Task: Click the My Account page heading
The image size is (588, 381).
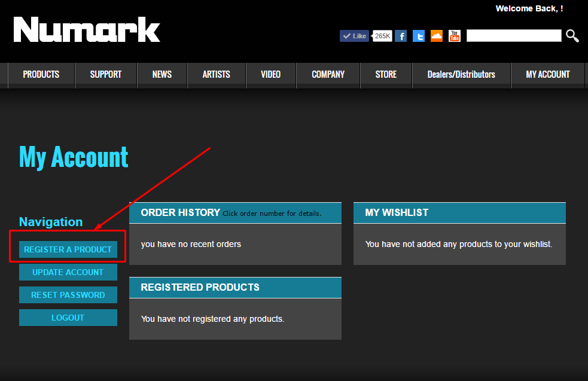Action: point(74,157)
